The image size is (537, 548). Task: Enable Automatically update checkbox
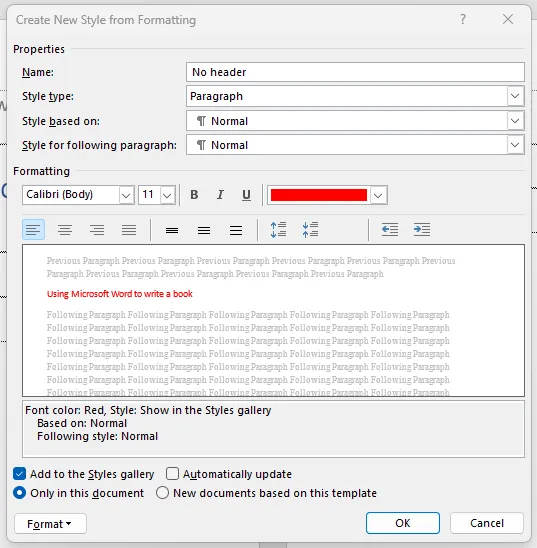[x=173, y=474]
